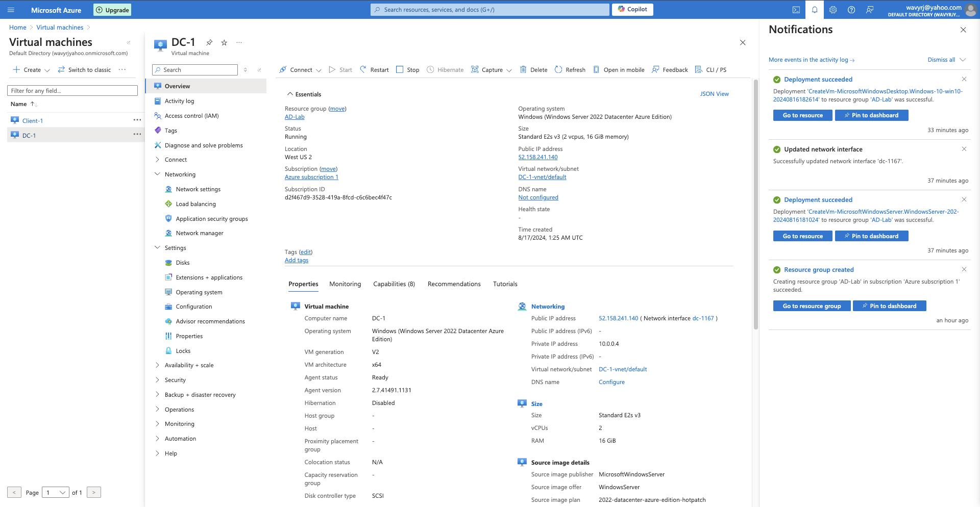Open more options ellipsis beside DC-1 title
This screenshot has width=980, height=507.
(x=239, y=42)
